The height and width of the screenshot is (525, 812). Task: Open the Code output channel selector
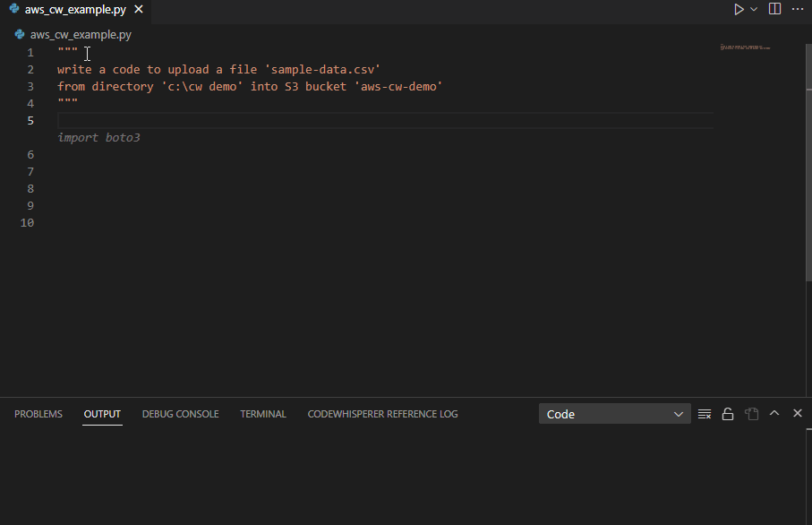coord(614,413)
